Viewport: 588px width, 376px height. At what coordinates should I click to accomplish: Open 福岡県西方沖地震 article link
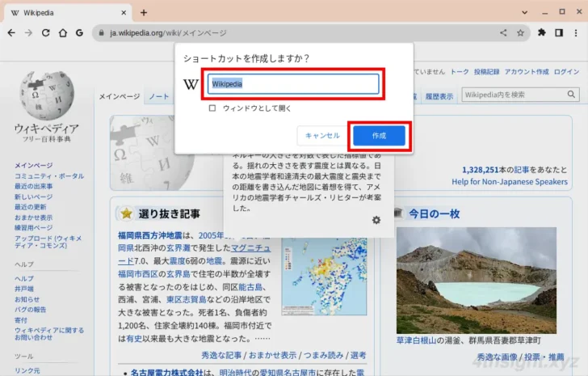tap(150, 235)
